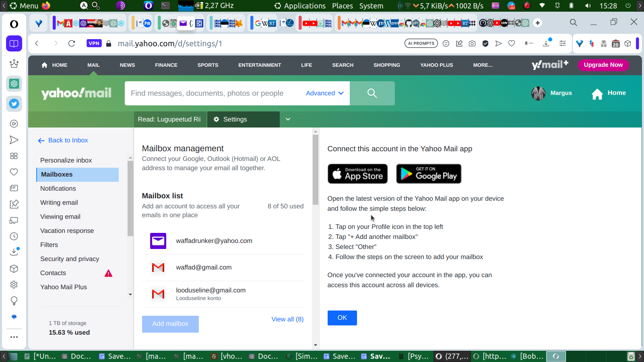Image resolution: width=644 pixels, height=362 pixels.
Task: Open the three-dot sidebar setup menu
Action: (x=14, y=337)
